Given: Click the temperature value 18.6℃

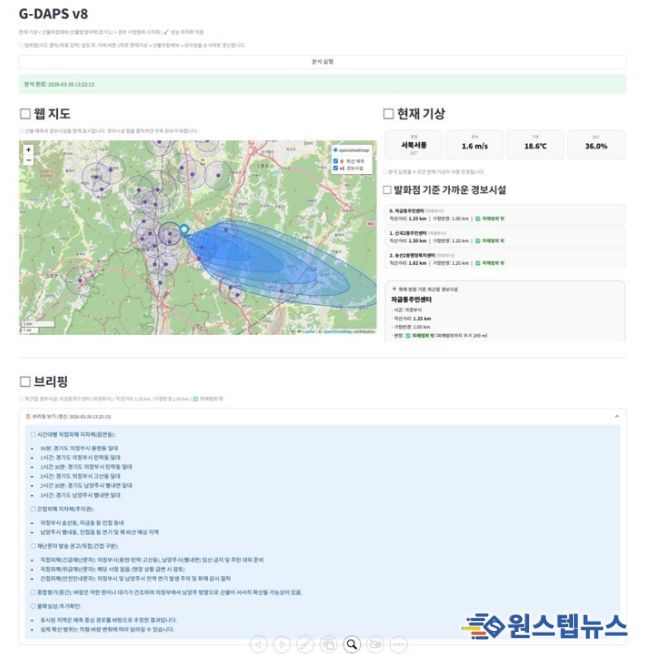Looking at the screenshot, I should point(535,146).
